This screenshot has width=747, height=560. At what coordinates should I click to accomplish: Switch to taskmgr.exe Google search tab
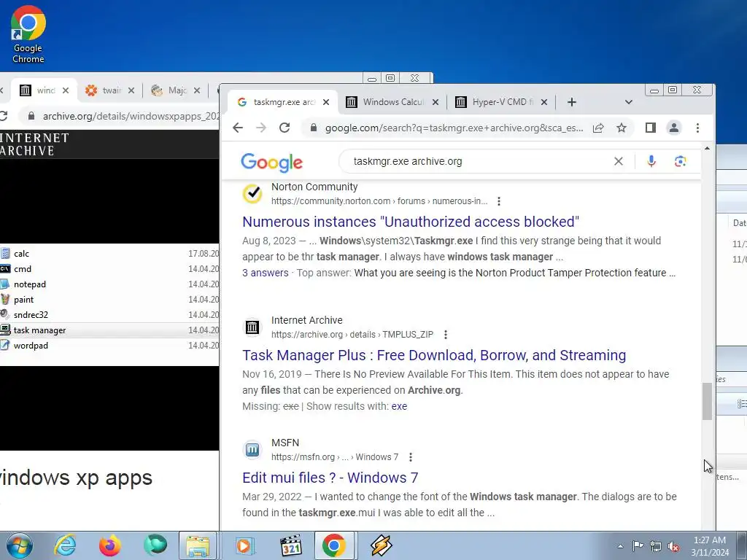(283, 102)
